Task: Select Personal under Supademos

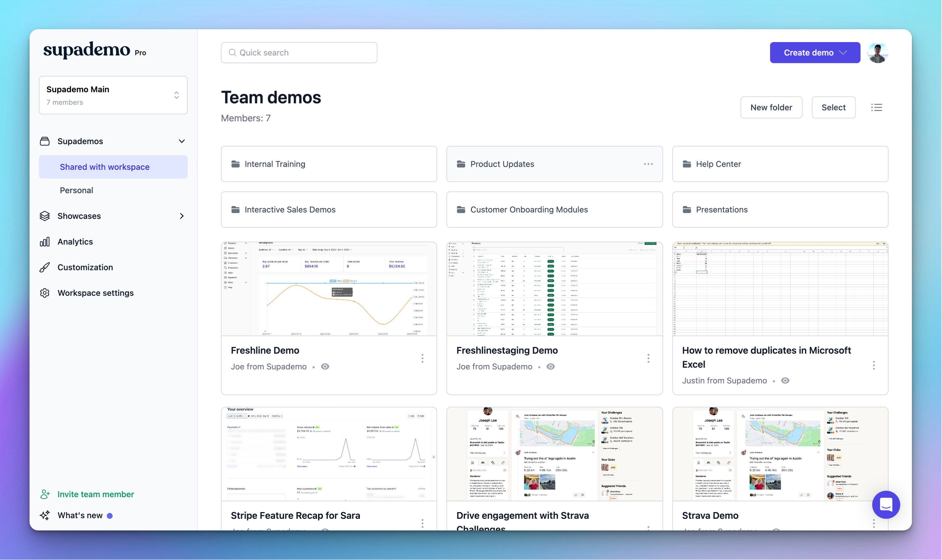Action: point(76,190)
